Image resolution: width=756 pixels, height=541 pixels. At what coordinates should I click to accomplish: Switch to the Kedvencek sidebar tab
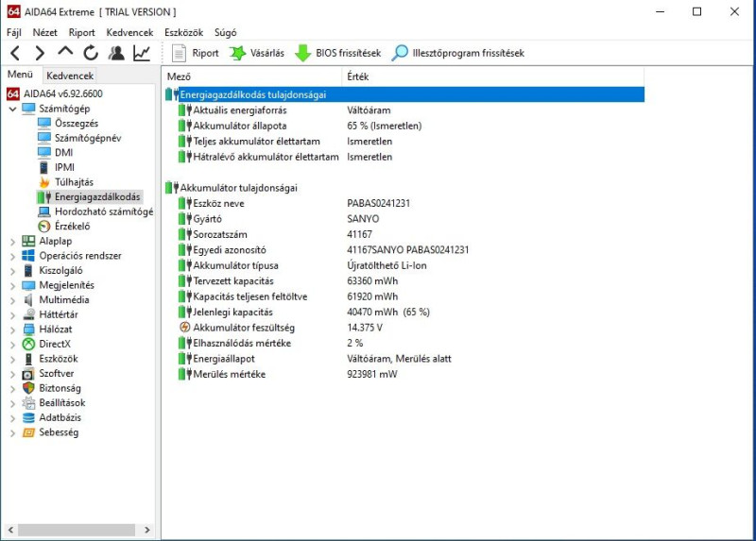70,76
